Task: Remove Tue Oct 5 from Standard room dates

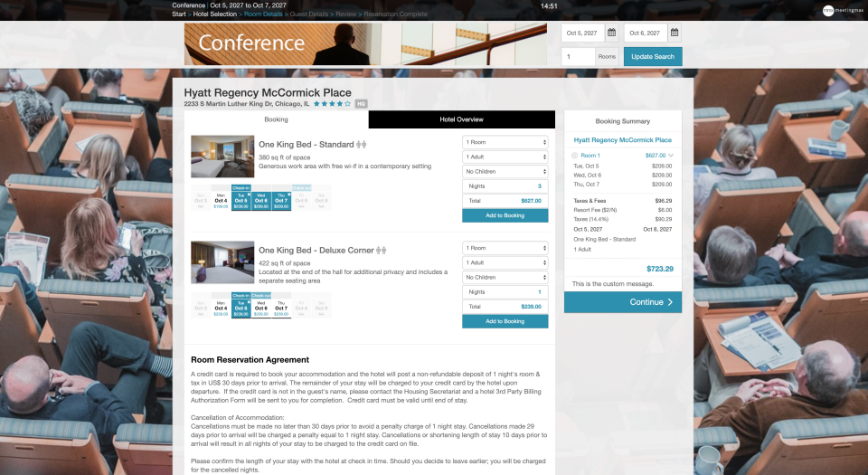Action: (250, 195)
